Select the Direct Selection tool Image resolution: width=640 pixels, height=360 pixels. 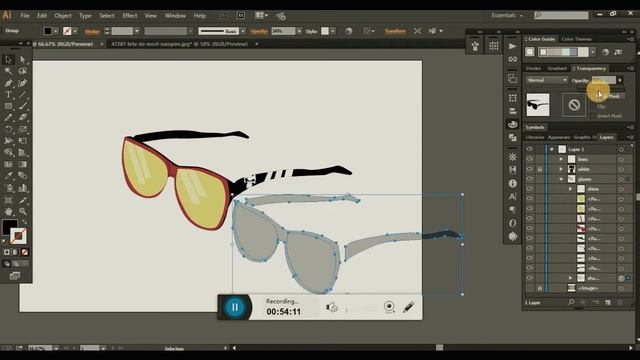(x=23, y=60)
